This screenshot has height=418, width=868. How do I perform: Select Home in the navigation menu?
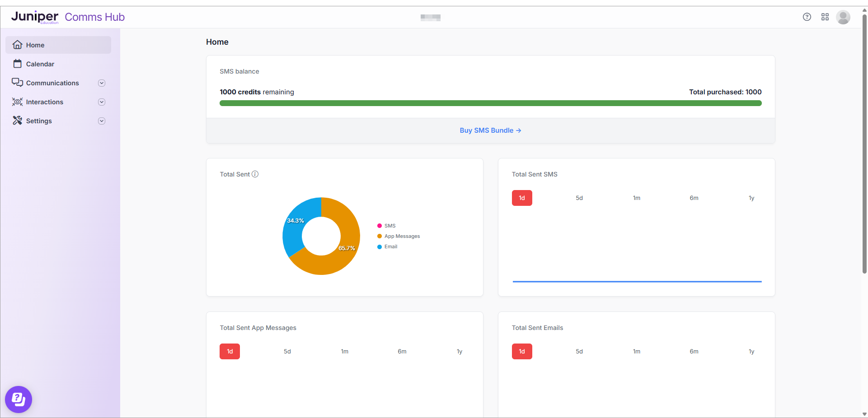[35, 45]
